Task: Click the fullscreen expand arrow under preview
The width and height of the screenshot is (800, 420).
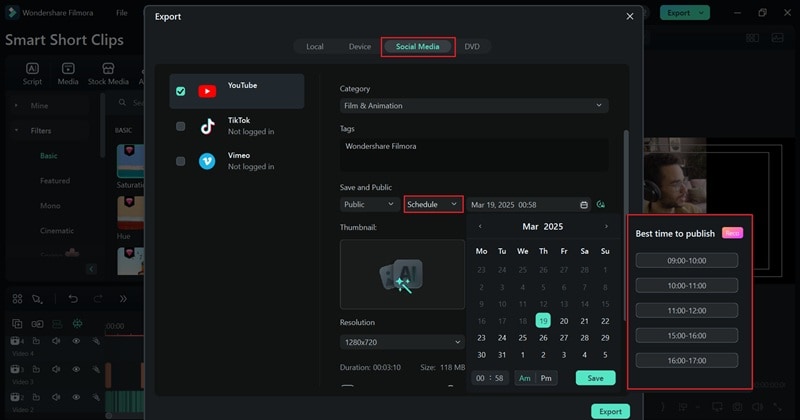Action: tap(777, 407)
